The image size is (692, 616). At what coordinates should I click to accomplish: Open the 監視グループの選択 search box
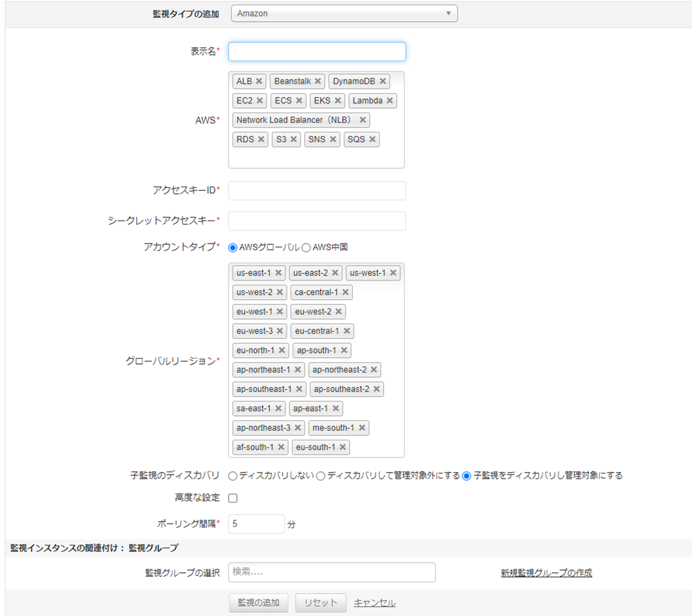point(331,572)
